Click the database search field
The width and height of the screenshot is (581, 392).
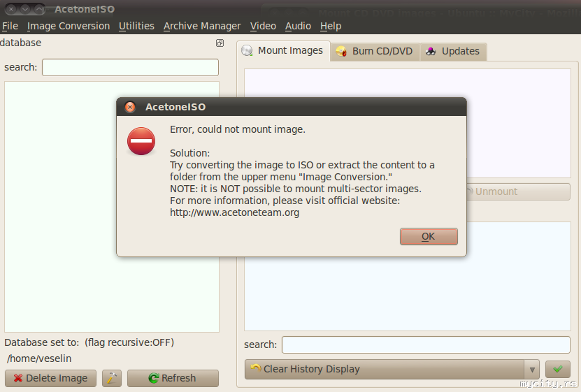[x=130, y=67]
